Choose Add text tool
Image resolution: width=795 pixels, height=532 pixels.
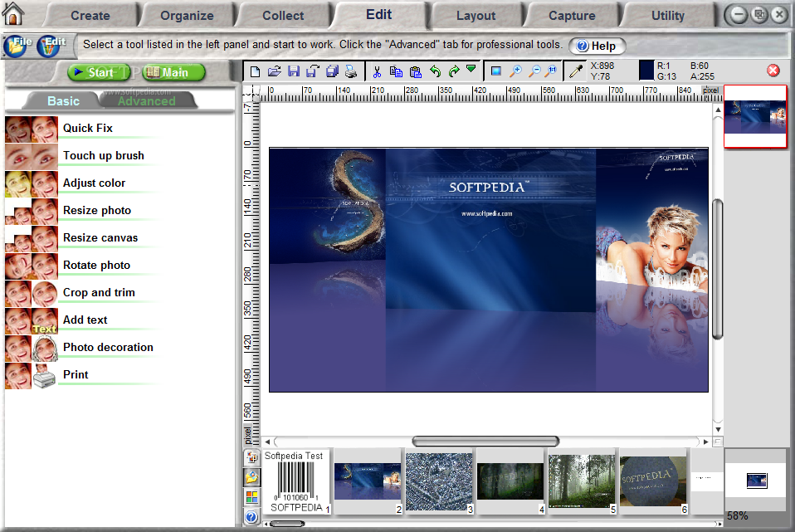[84, 320]
